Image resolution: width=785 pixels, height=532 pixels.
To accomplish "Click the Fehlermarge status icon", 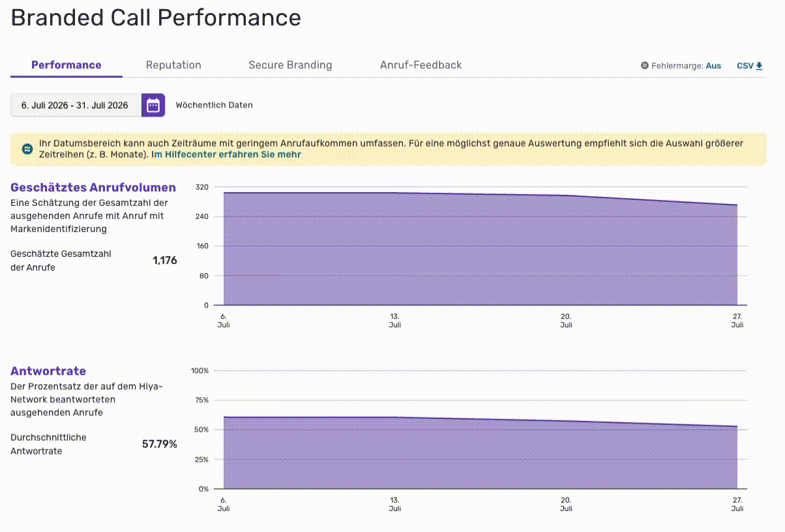I will point(645,66).
